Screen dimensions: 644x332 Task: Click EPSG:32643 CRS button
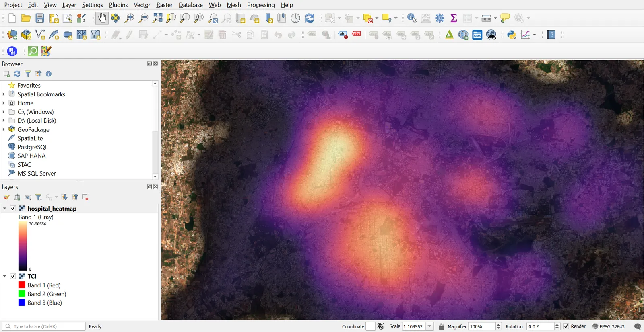(x=608, y=326)
